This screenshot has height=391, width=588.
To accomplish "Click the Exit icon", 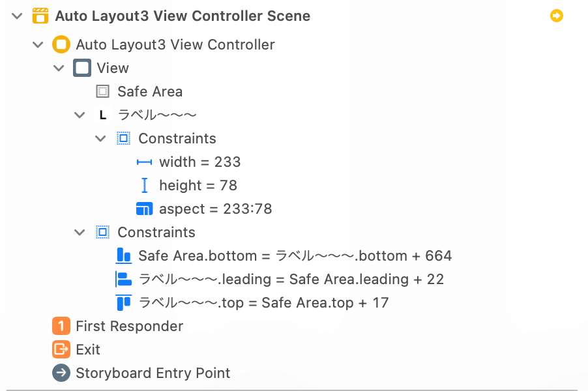I will point(61,349).
